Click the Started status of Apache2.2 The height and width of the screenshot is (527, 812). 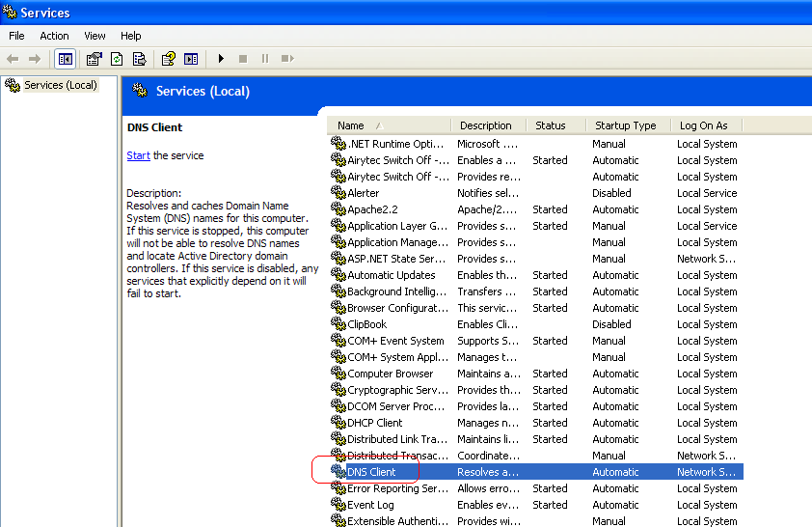pos(550,209)
